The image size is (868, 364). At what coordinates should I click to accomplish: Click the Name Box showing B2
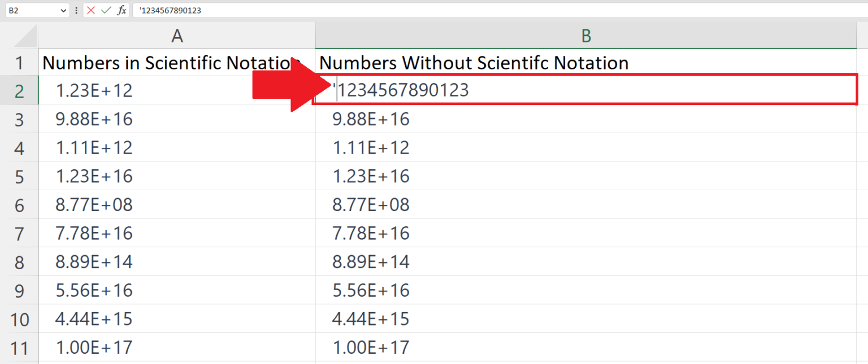pyautogui.click(x=31, y=10)
